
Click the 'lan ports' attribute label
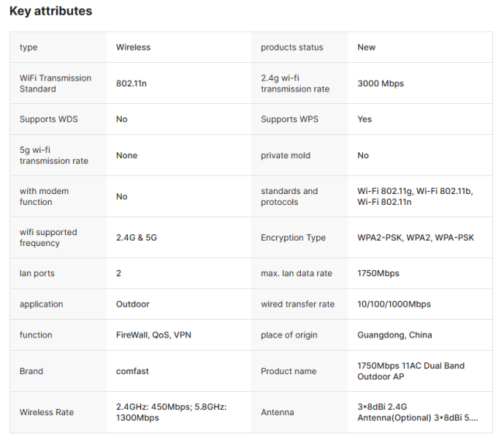(x=38, y=273)
